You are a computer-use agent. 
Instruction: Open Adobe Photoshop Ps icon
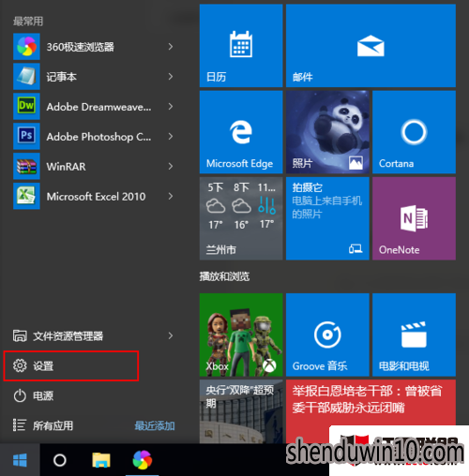point(26,136)
